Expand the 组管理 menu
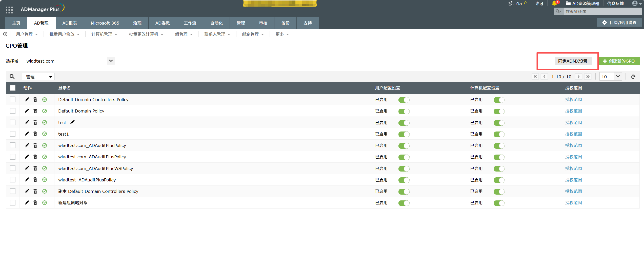Screen dimensions: 644x263 [x=184, y=34]
